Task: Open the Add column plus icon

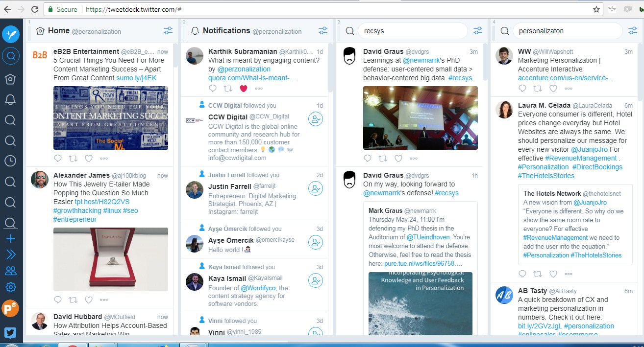Action: [x=10, y=239]
